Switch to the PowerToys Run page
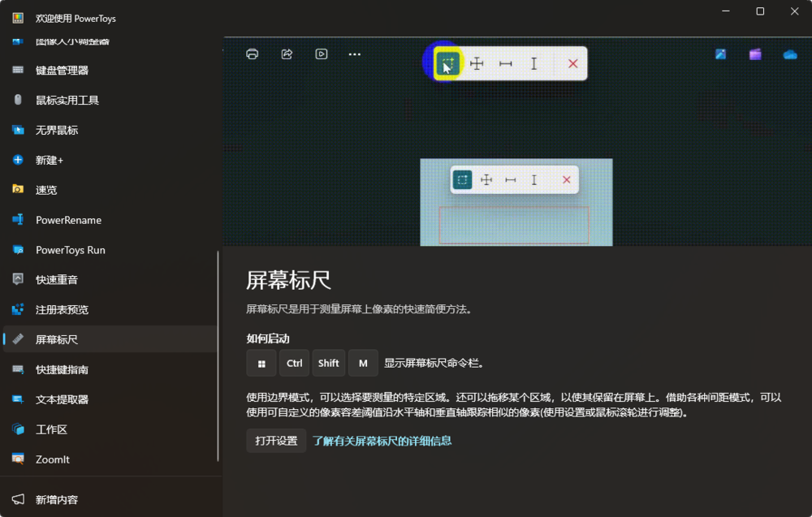 pos(84,250)
